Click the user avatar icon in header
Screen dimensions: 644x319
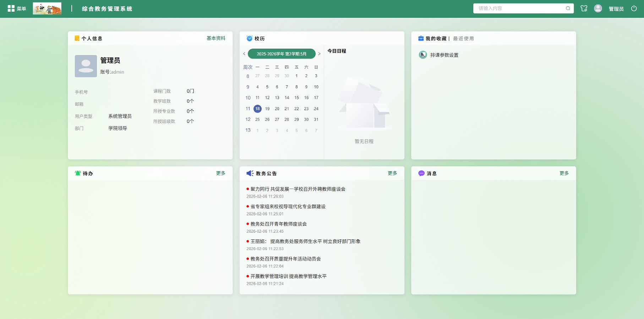tap(598, 9)
